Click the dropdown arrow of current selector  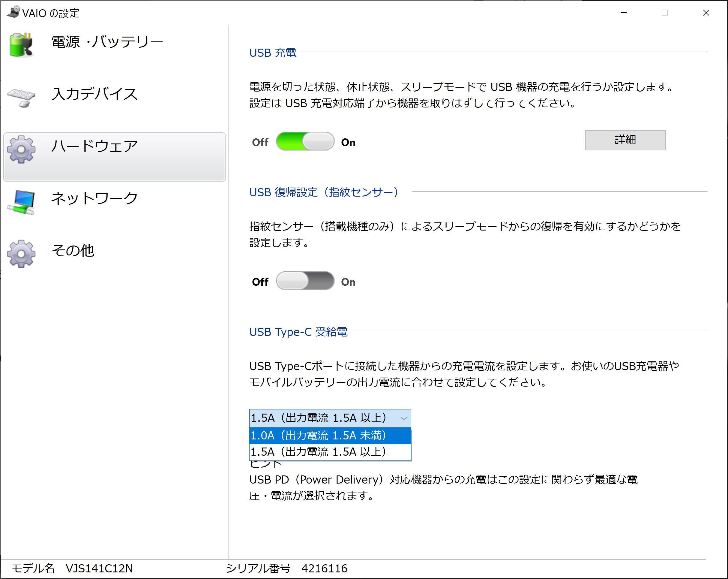[x=403, y=418]
